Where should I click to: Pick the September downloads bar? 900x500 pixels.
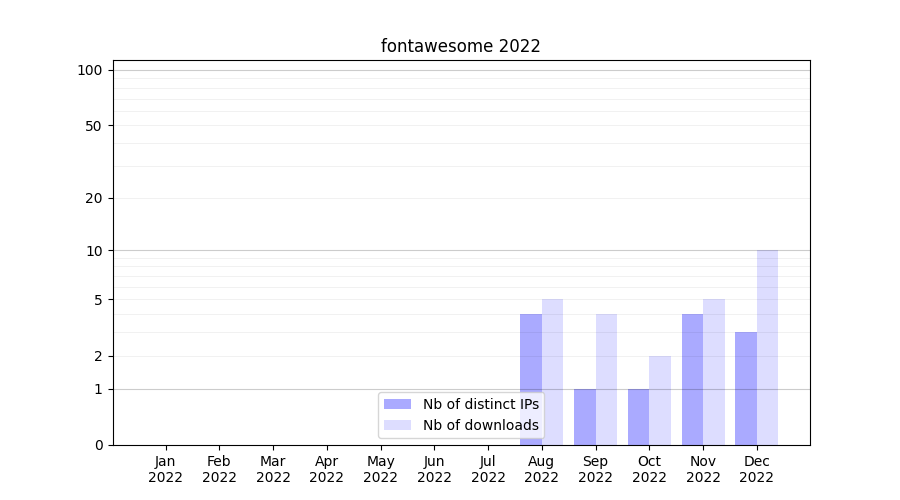tap(606, 379)
